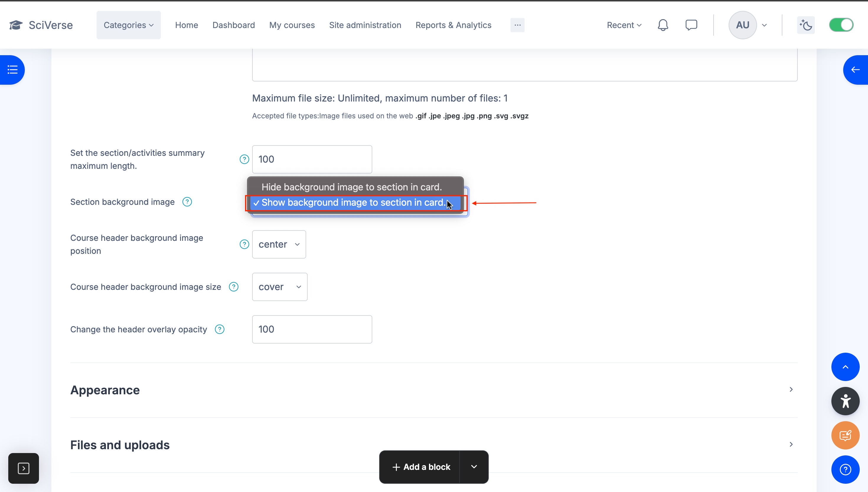868x492 pixels.
Task: Open the messages chat bubble icon
Action: click(691, 25)
